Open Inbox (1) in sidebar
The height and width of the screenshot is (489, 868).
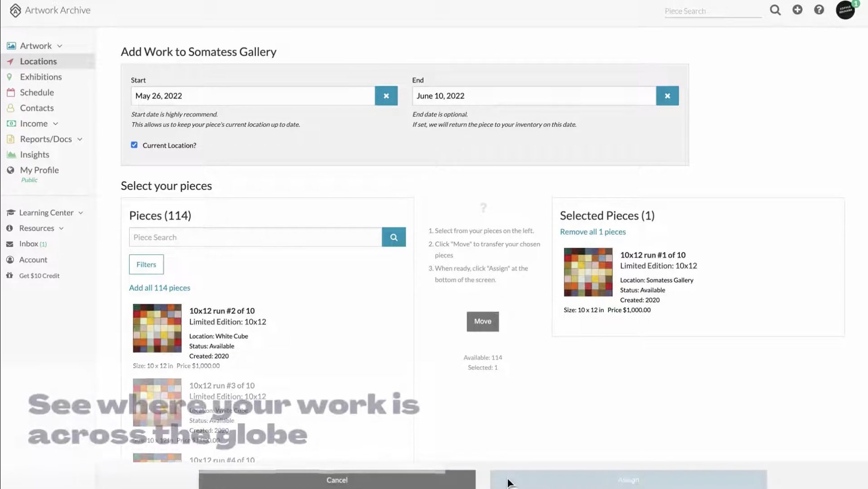33,244
